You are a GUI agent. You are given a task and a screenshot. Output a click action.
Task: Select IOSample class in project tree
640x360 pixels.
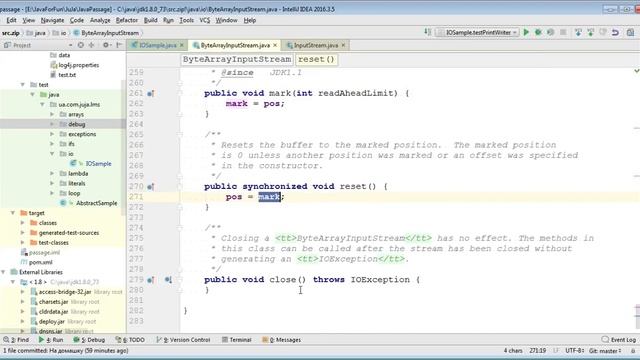[98, 164]
